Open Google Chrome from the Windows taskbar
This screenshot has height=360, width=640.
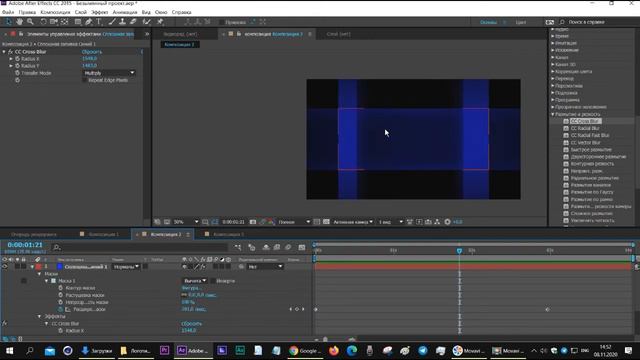(x=304, y=351)
